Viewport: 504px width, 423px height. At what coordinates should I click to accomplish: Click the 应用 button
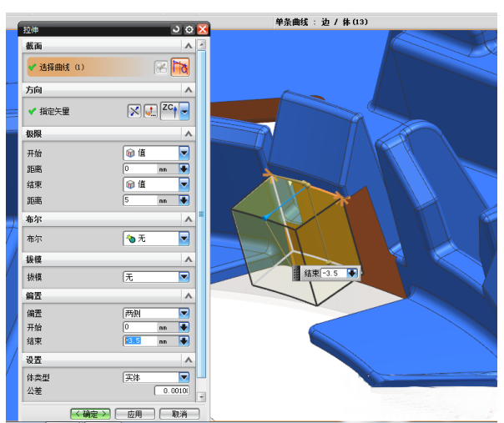point(134,414)
